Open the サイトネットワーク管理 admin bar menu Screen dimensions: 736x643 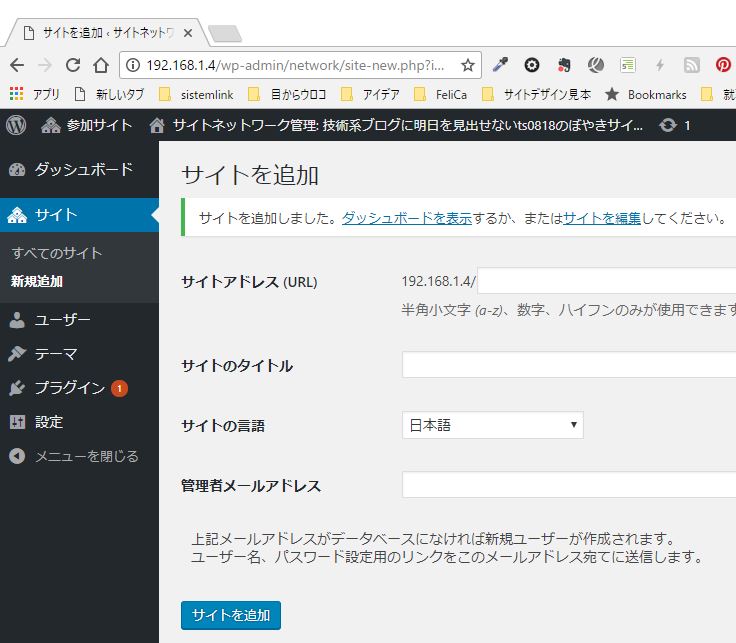pos(396,125)
